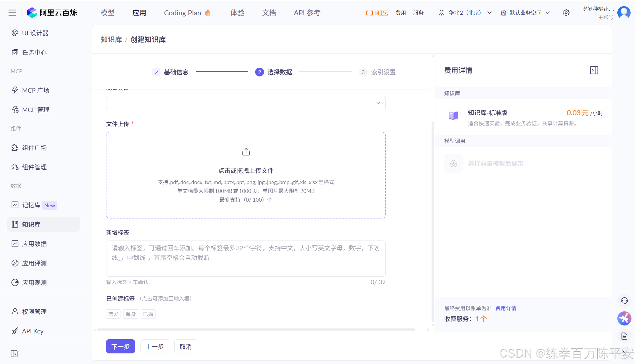
Task: Click the 下一步 button
Action: coord(121,346)
